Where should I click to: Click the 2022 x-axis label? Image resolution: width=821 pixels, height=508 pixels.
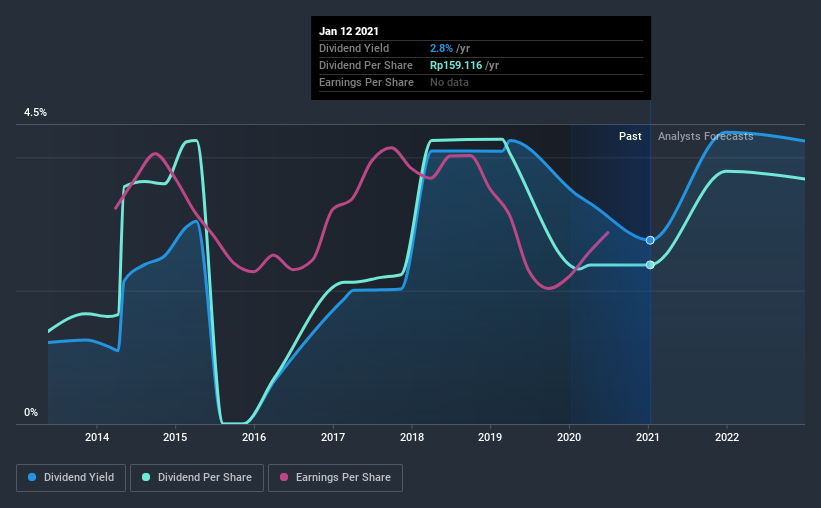727,437
